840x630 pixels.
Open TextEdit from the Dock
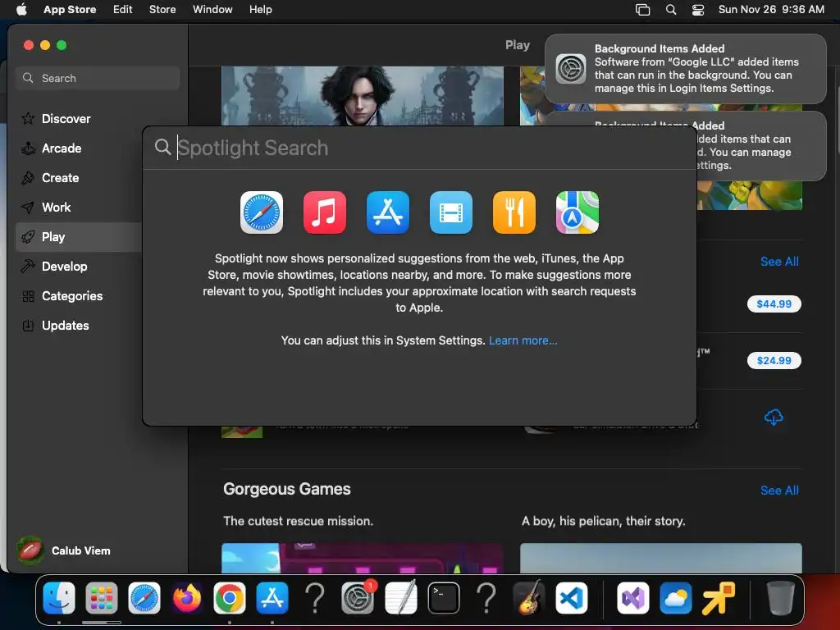[400, 598]
